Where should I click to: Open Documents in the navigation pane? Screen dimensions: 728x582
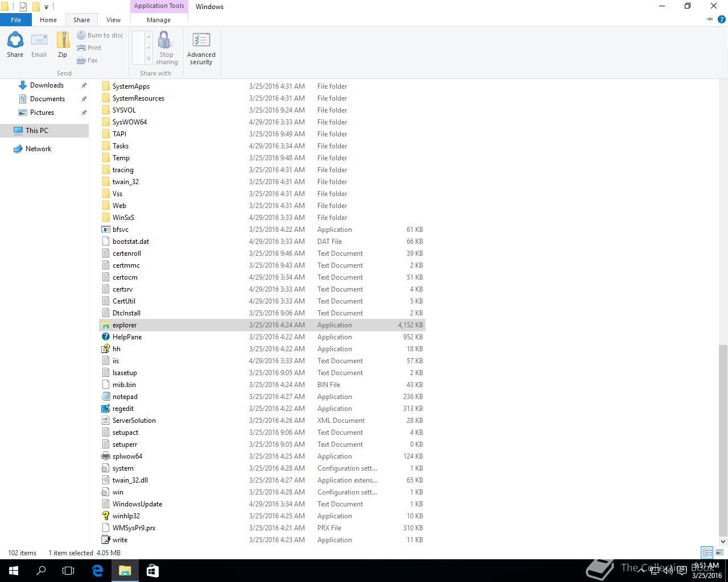[x=47, y=99]
